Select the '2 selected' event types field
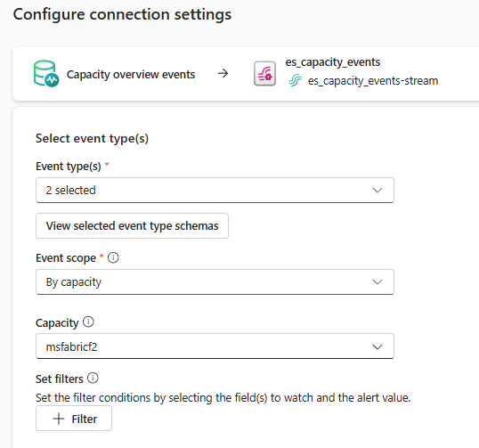This screenshot has width=479, height=448. pyautogui.click(x=215, y=190)
